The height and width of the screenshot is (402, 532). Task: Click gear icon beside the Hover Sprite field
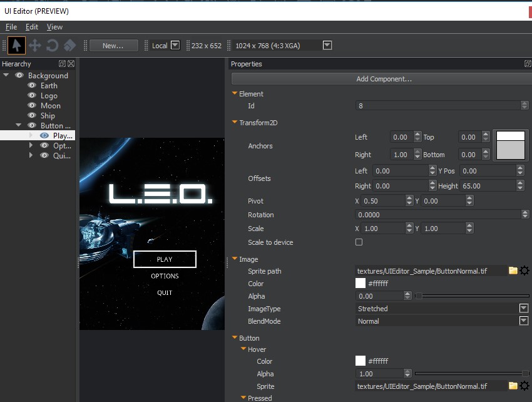point(524,386)
